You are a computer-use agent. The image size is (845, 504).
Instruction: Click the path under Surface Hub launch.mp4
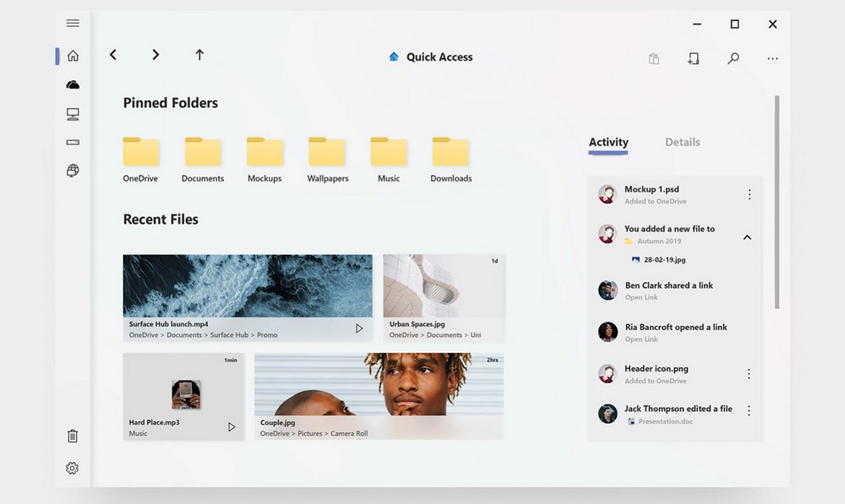(x=203, y=335)
